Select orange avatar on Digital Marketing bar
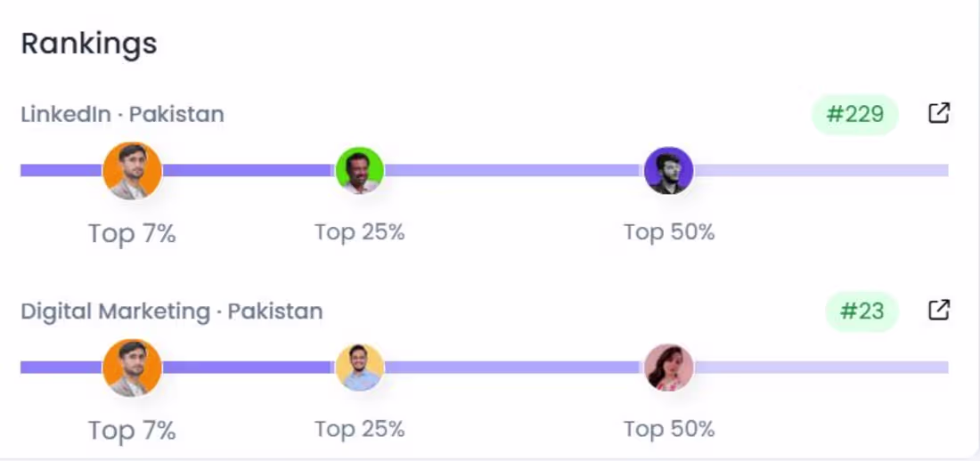Viewport: 980px width, 461px height. [132, 368]
